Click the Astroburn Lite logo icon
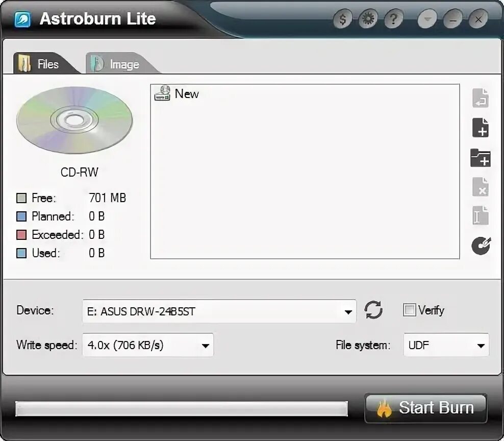The height and width of the screenshot is (441, 504). pos(22,19)
